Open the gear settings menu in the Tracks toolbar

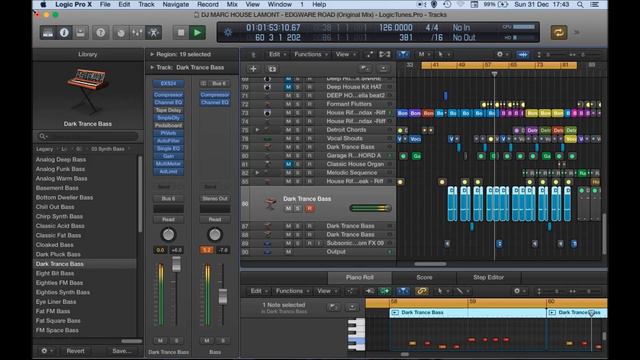(502, 54)
